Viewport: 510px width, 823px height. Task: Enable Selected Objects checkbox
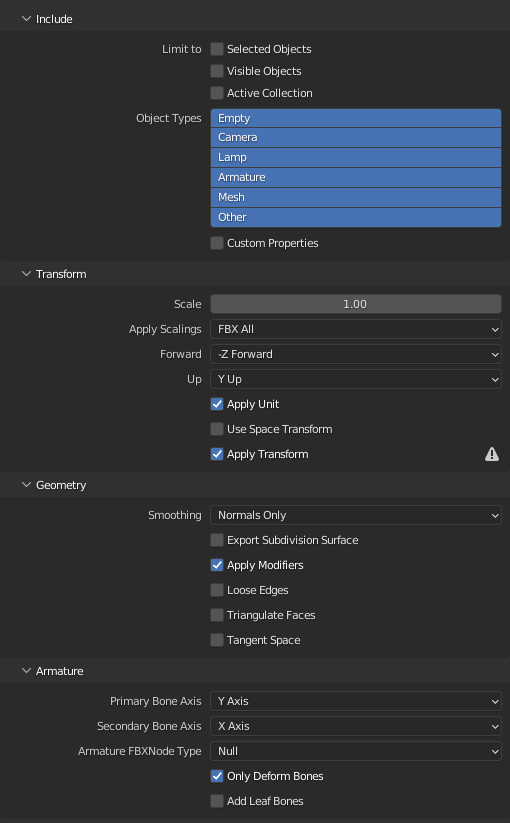click(217, 49)
